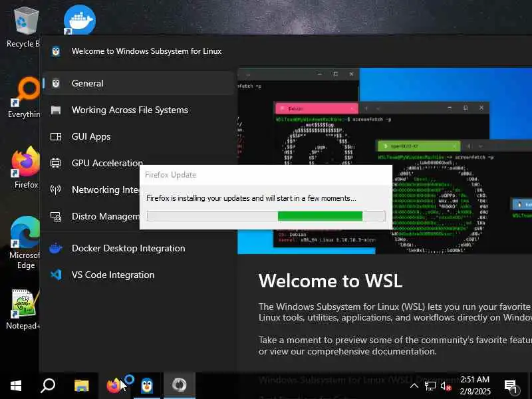
Task: Click the Firefox Update progress bar
Action: 267,216
